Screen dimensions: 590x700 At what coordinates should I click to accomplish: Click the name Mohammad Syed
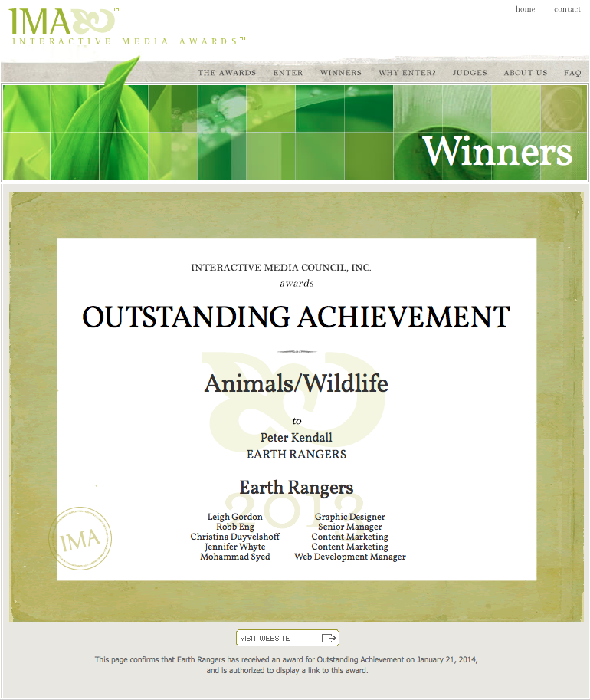pyautogui.click(x=235, y=557)
